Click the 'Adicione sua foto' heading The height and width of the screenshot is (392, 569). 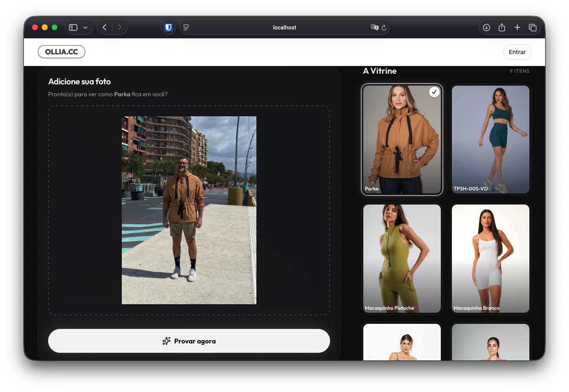pos(80,81)
